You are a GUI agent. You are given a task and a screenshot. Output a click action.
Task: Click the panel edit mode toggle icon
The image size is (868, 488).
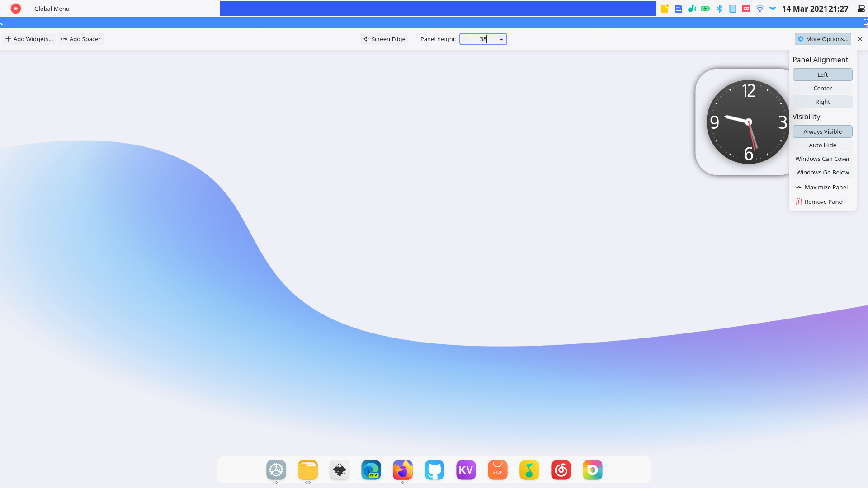pos(861,9)
